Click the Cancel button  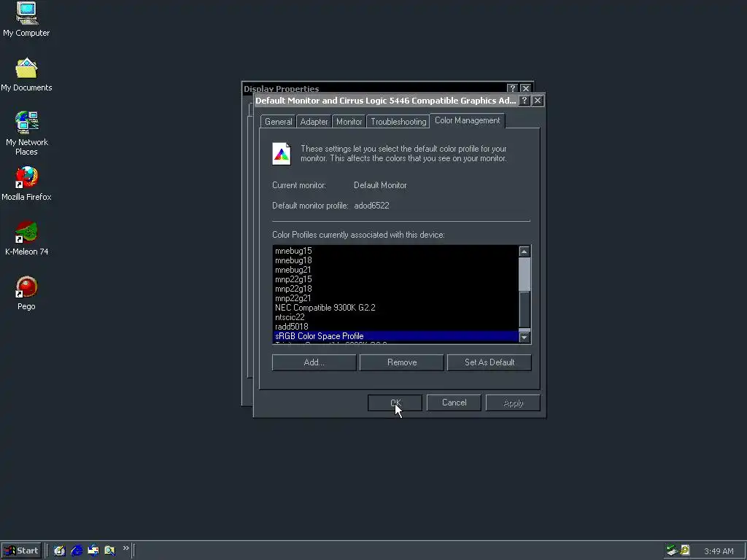pos(454,402)
